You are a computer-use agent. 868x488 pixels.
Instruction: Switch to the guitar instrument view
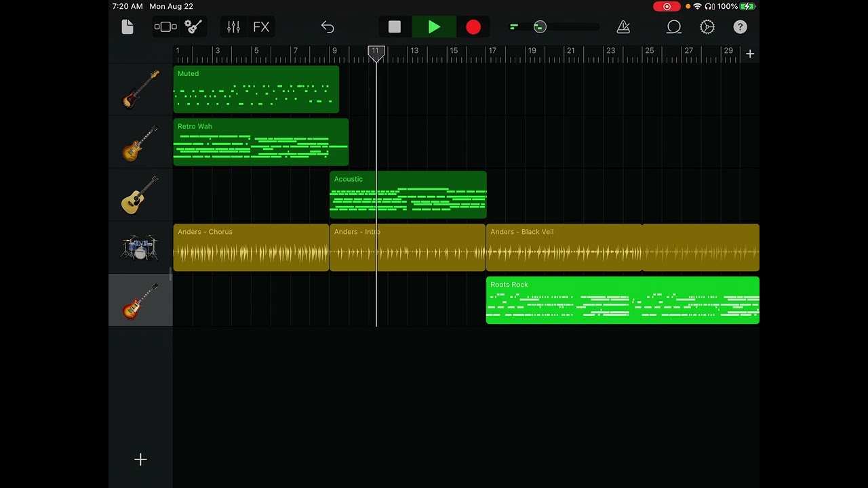point(193,27)
